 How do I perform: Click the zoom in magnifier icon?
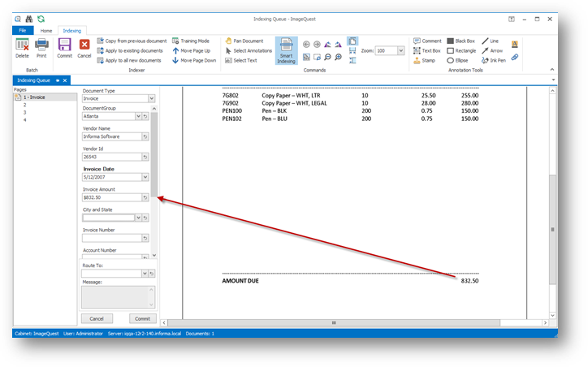point(338,57)
